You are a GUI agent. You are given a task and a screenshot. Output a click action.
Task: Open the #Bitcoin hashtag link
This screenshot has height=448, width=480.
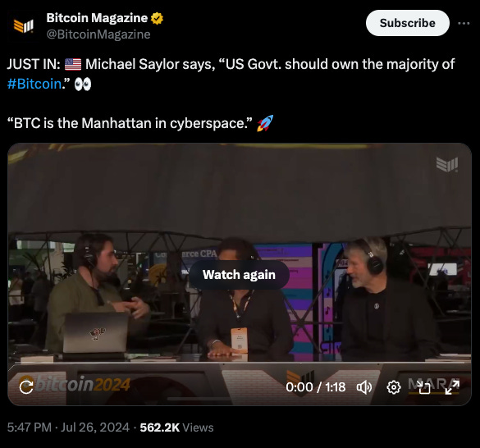coord(34,84)
